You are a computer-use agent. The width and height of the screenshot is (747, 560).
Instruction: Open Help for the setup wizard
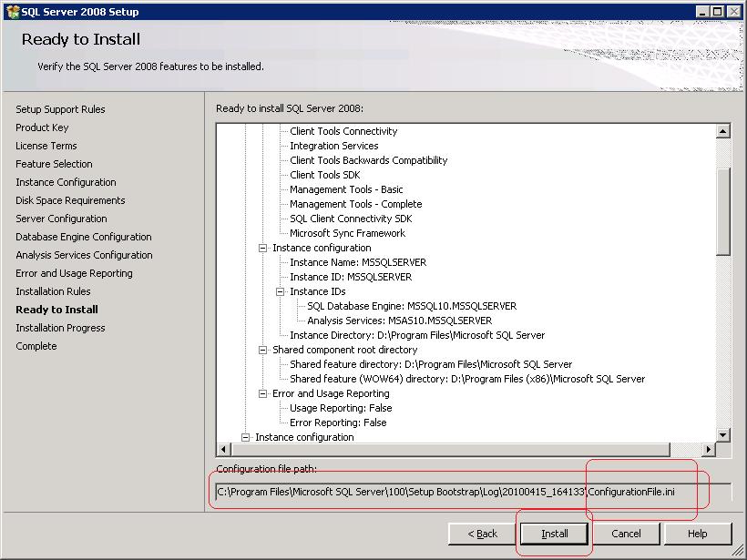point(698,534)
